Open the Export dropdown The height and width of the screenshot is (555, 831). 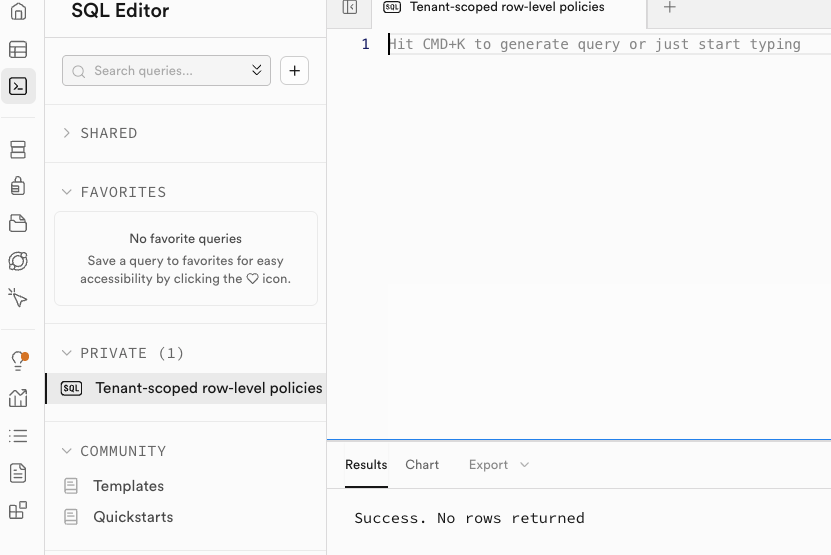(498, 465)
